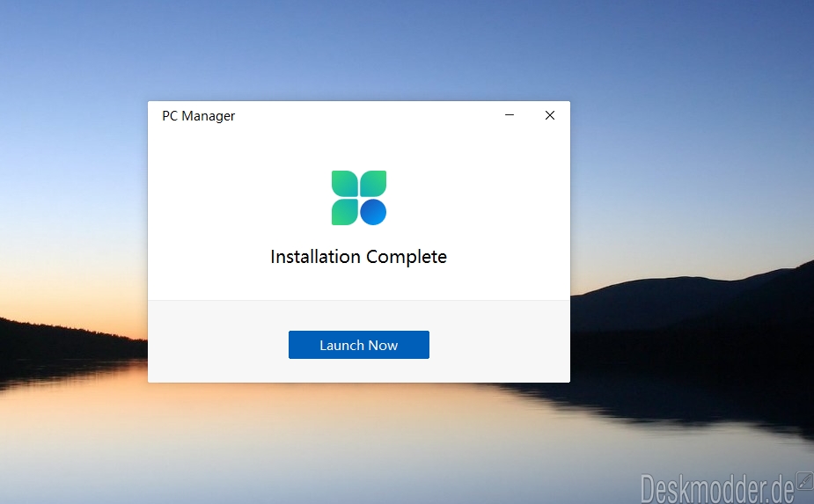Launch PC Manager with Launch Now button
Image resolution: width=814 pixels, height=504 pixels.
(359, 345)
